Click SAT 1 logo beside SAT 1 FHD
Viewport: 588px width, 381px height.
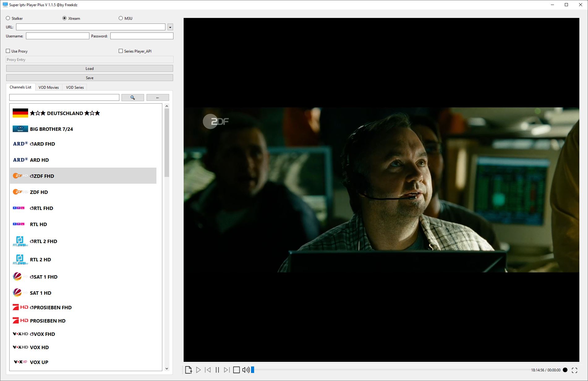coord(20,276)
